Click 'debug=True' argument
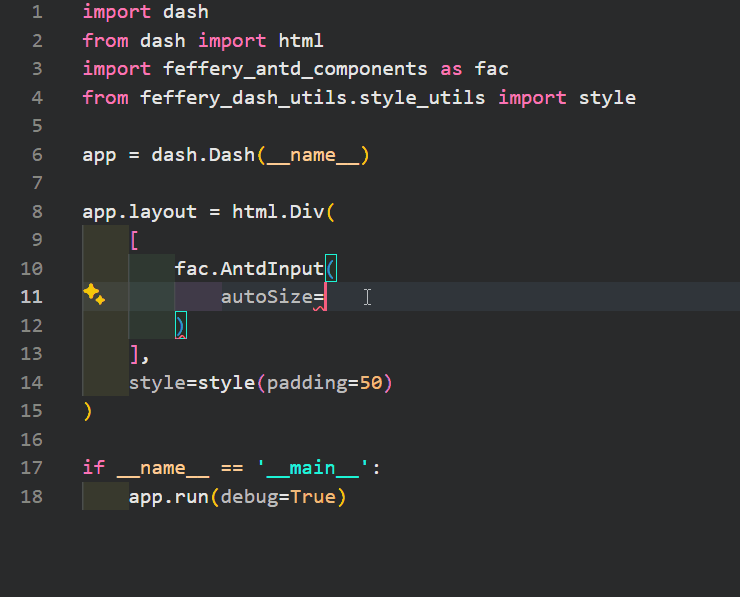 [x=278, y=497]
